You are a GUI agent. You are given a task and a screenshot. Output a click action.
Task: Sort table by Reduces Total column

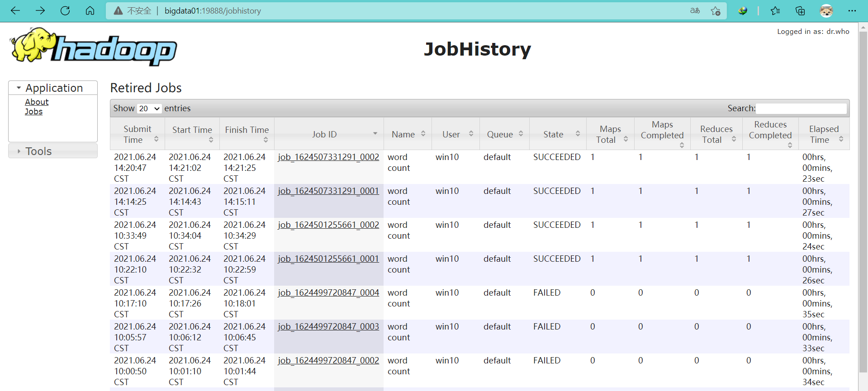point(716,134)
